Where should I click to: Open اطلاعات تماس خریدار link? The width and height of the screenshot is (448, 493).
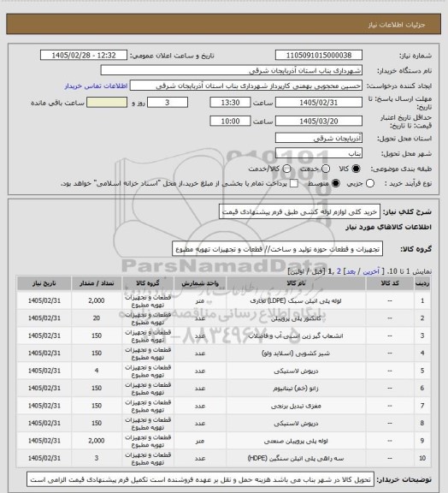click(x=96, y=86)
